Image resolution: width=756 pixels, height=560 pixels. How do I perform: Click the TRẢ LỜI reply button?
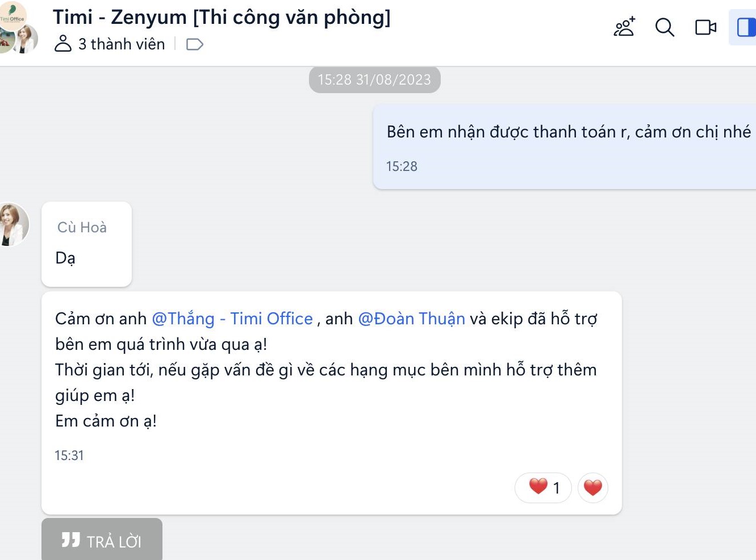102,540
